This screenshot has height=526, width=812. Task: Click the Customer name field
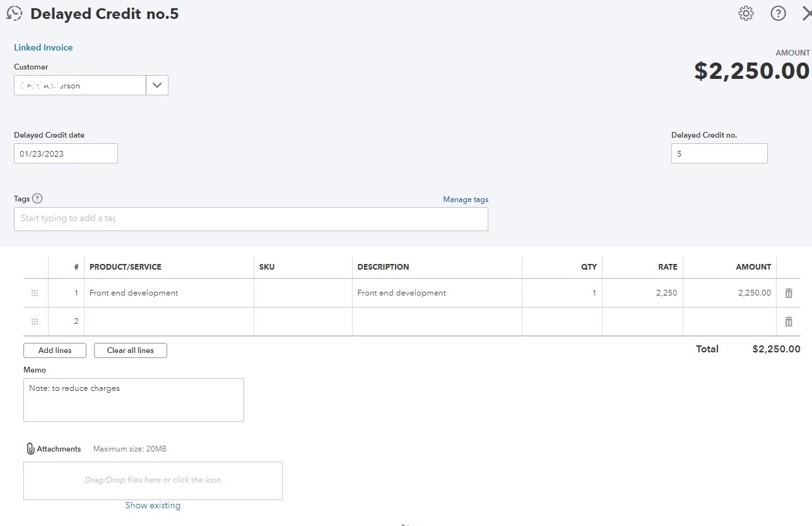[80, 85]
